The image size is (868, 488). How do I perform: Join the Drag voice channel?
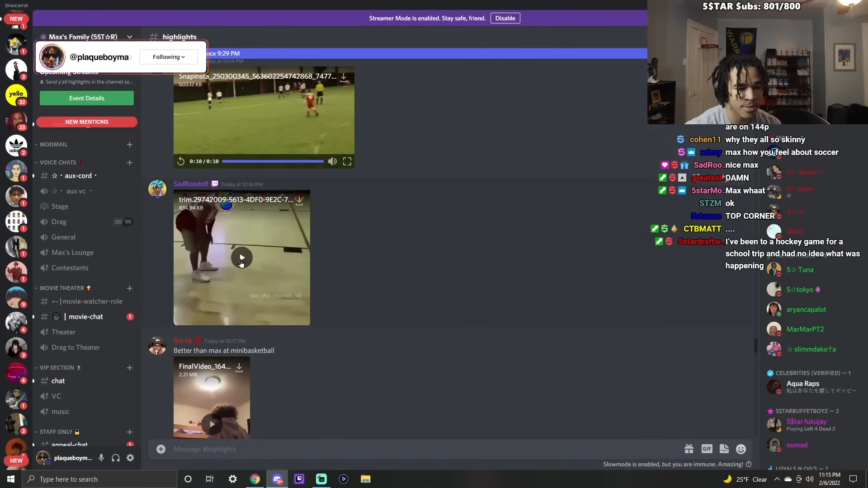pos(86,222)
